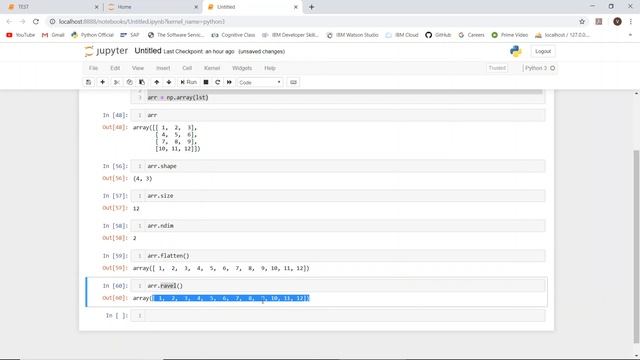The width and height of the screenshot is (640, 360).
Task: Interrupt the kernel stop icon
Action: pos(206,82)
